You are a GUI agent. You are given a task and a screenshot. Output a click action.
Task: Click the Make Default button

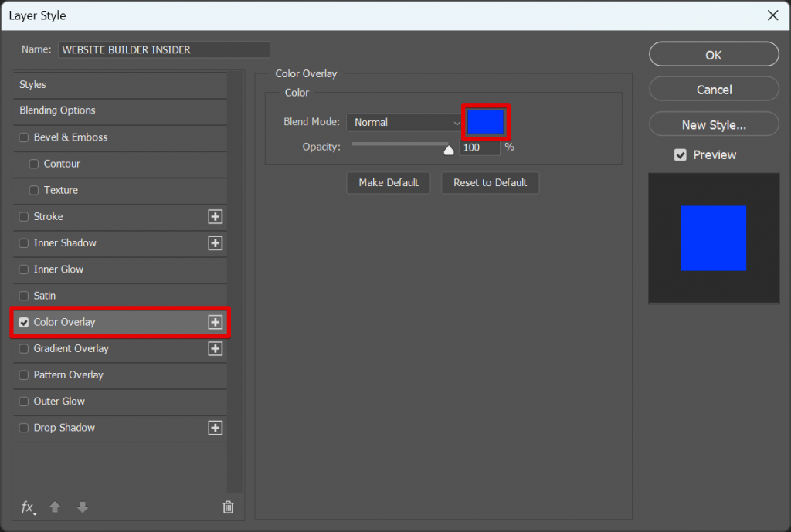tap(388, 183)
